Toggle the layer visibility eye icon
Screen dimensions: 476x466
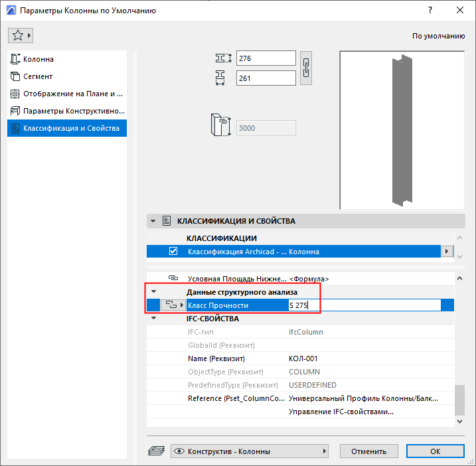[179, 451]
